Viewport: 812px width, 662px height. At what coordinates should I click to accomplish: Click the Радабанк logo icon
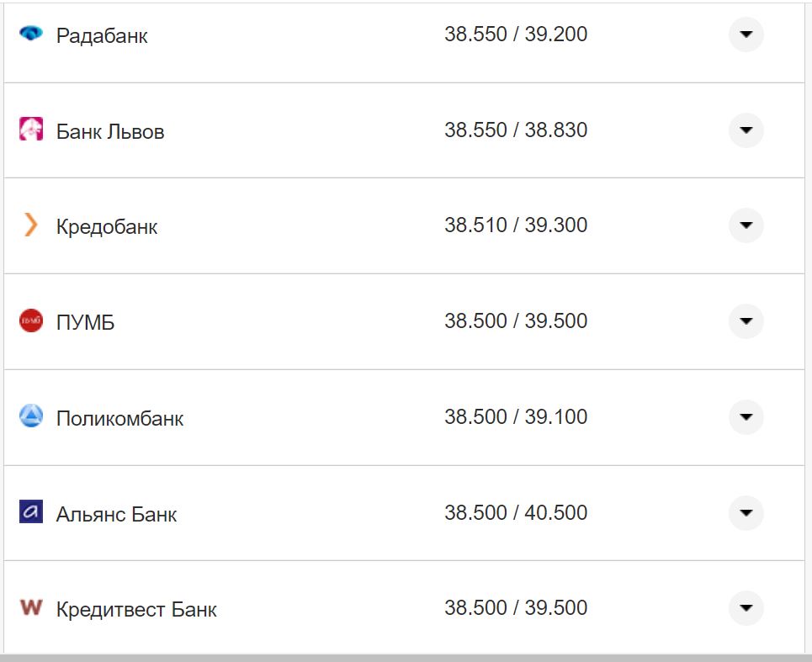pos(30,34)
